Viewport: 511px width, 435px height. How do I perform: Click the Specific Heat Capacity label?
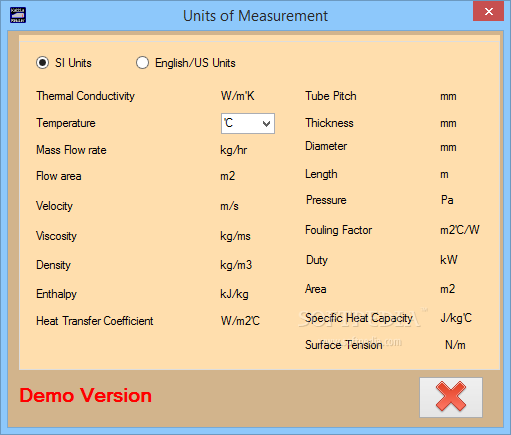(x=359, y=318)
